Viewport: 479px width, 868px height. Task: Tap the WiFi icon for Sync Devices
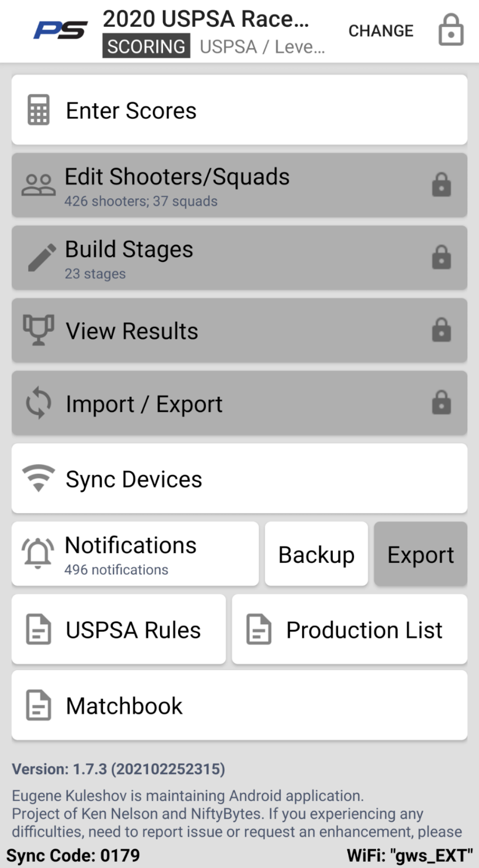pos(39,478)
